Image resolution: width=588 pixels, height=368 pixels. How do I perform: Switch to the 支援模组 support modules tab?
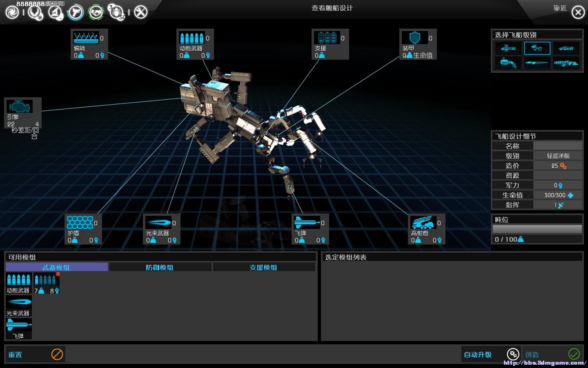coord(264,267)
